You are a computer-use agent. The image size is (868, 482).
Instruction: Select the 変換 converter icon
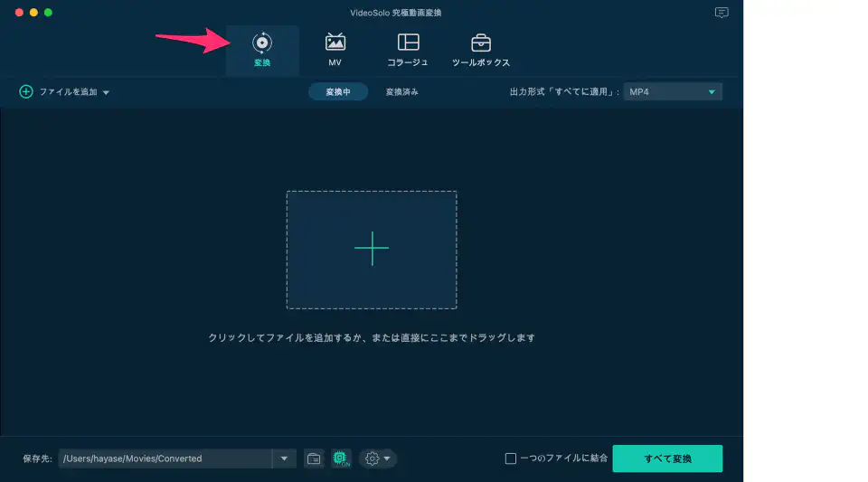click(262, 43)
